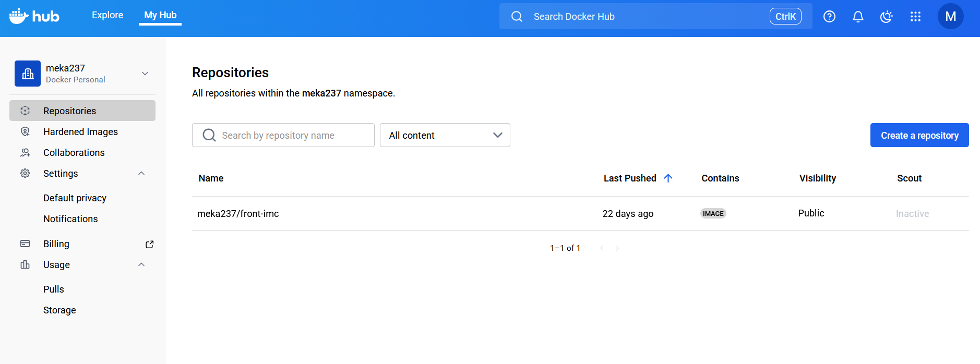This screenshot has width=980, height=364.
Task: Toggle the dark mode moon icon
Action: pyautogui.click(x=887, y=17)
